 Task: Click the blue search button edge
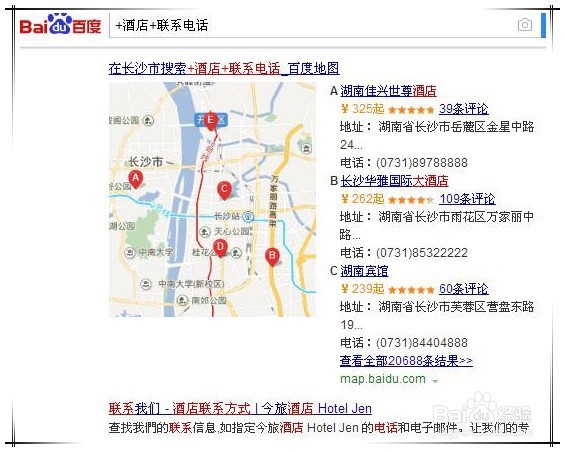point(543,25)
